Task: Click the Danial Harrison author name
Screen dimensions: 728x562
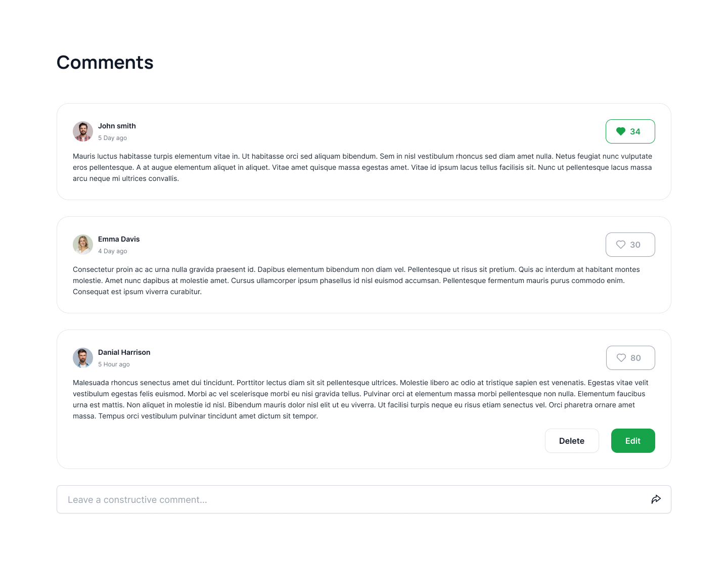Action: pos(124,352)
